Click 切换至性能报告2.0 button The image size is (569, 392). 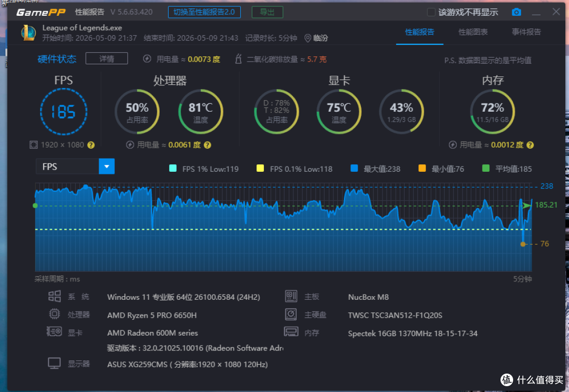204,12
